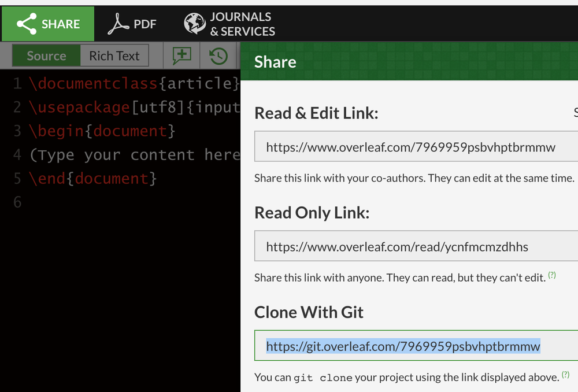The width and height of the screenshot is (578, 392).
Task: Click 'Share this link with anyone' text
Action: tap(400, 278)
